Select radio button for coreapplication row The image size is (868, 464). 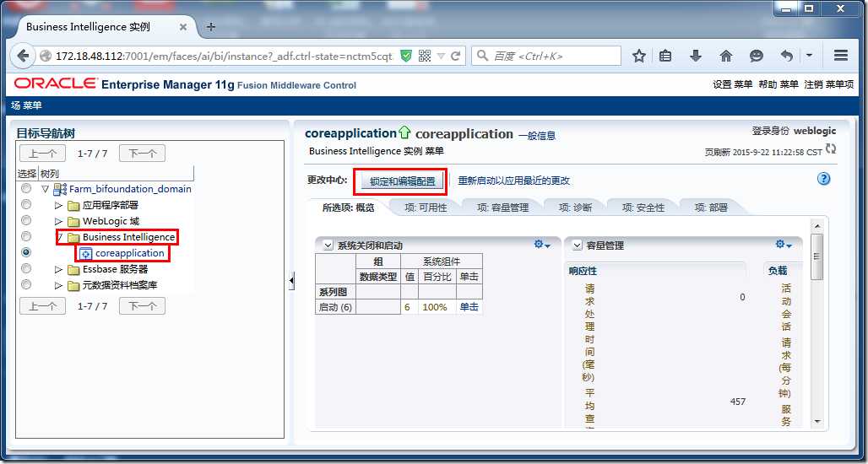(x=25, y=252)
